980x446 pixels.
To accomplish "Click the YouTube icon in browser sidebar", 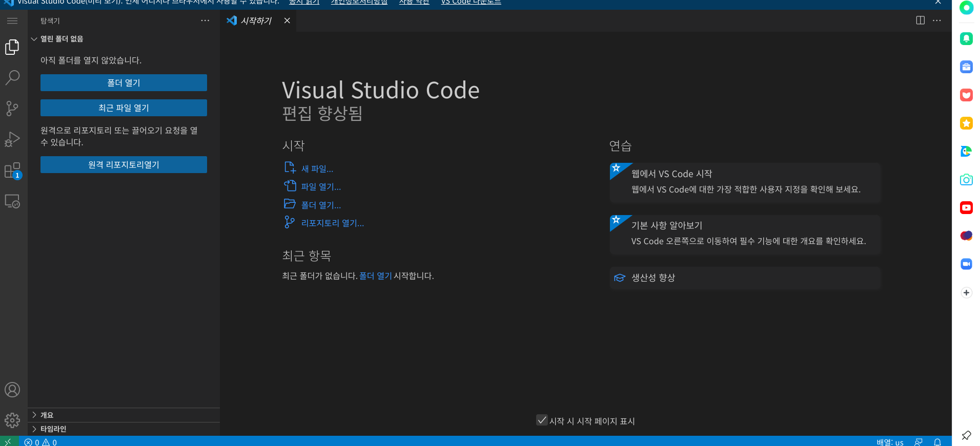I will coord(966,207).
